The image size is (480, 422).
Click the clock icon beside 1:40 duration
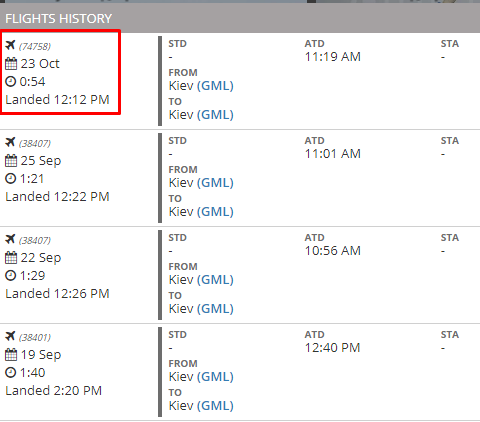coord(11,372)
